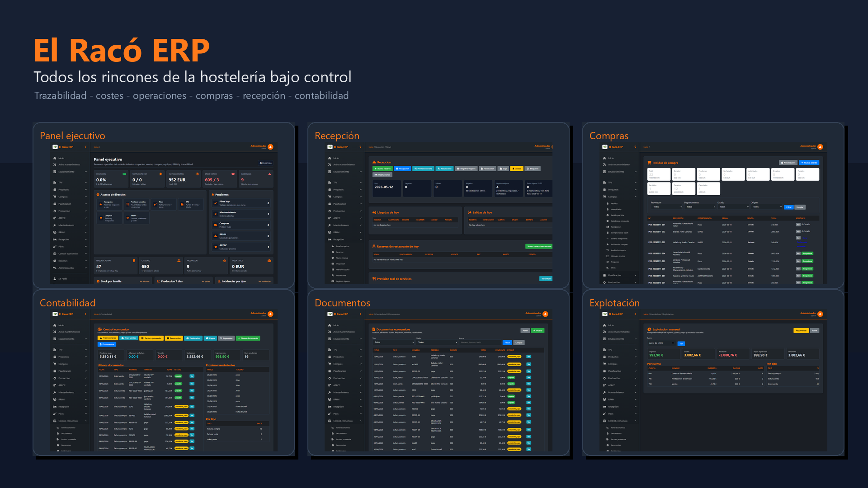Open Registro viajeros from the Recepción toolbar

(466, 169)
